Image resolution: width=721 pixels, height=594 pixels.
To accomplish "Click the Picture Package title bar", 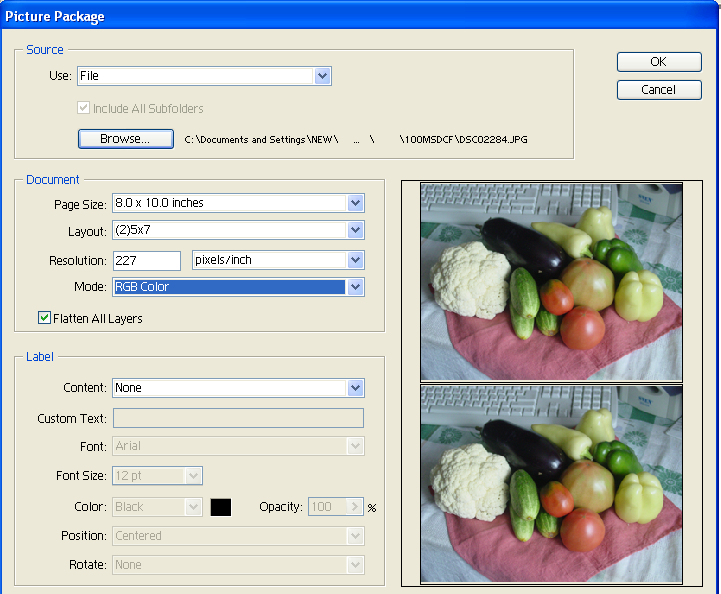I will coord(360,16).
